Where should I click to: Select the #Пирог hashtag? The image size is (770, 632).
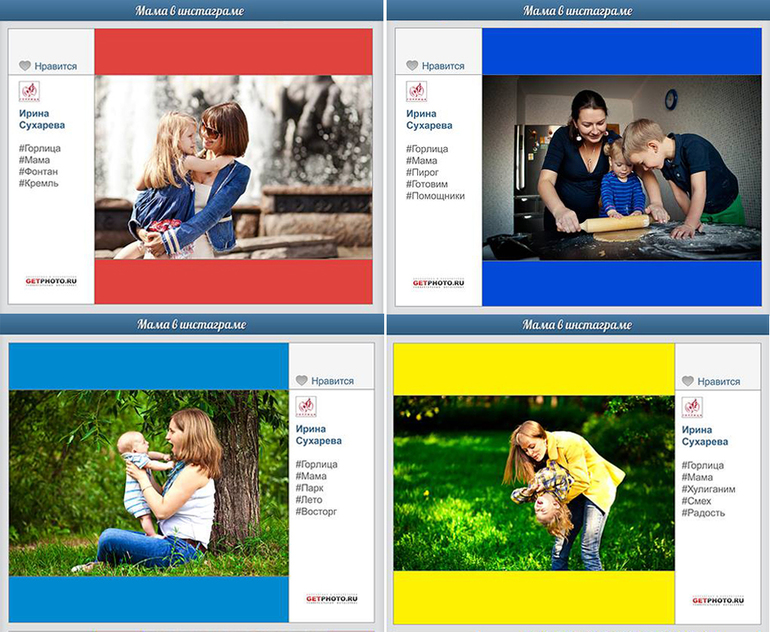click(x=424, y=172)
